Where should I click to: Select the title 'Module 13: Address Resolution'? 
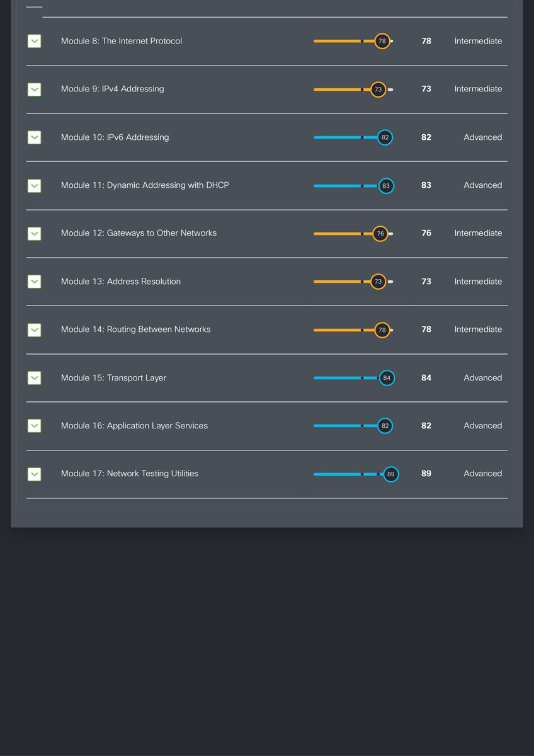click(121, 282)
